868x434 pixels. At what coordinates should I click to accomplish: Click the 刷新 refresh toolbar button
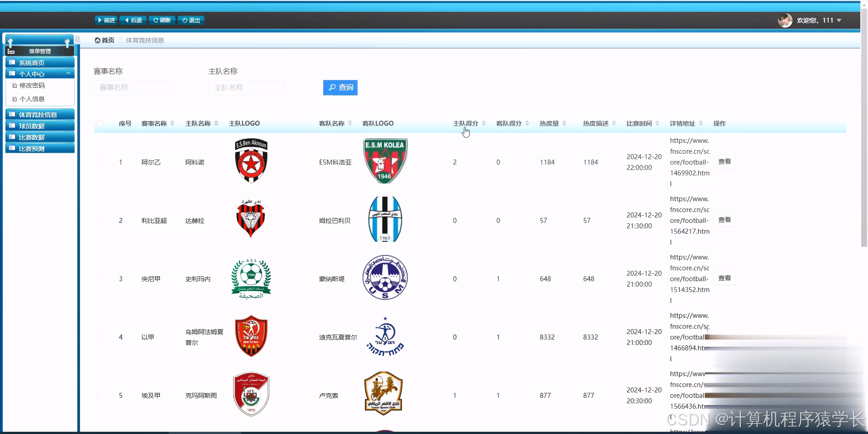(162, 20)
